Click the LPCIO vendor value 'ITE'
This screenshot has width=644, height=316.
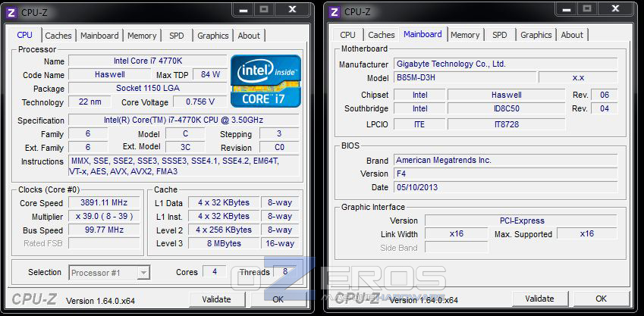point(419,124)
